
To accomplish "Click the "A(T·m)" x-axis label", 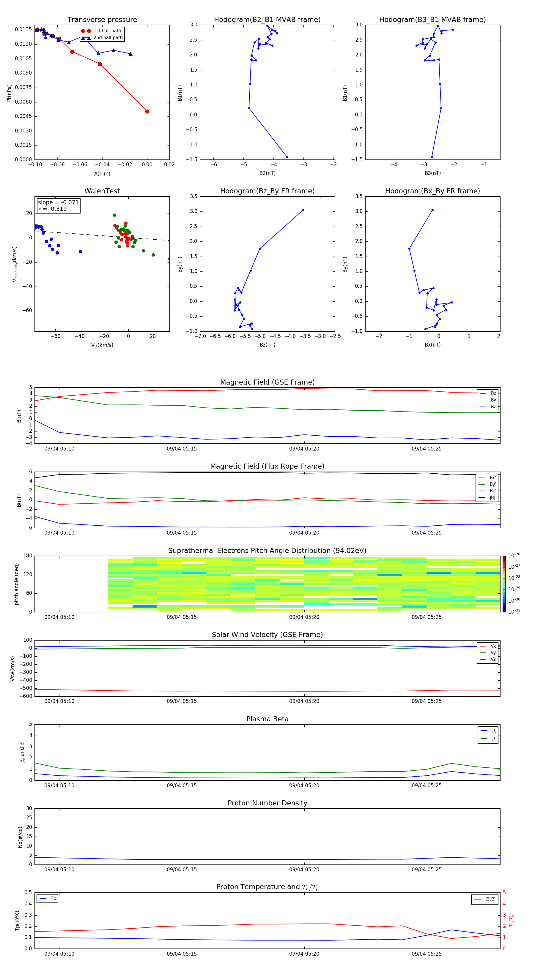I will [x=102, y=173].
